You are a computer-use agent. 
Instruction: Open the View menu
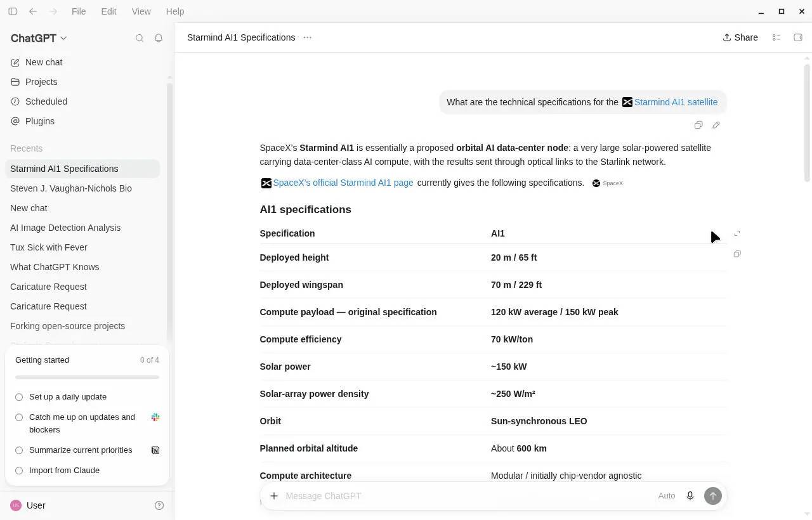(141, 11)
